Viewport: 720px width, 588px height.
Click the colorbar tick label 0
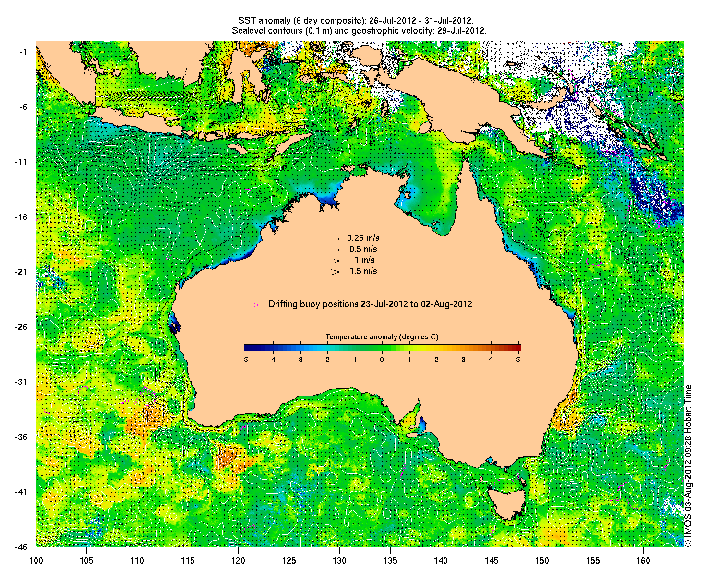coord(382,359)
